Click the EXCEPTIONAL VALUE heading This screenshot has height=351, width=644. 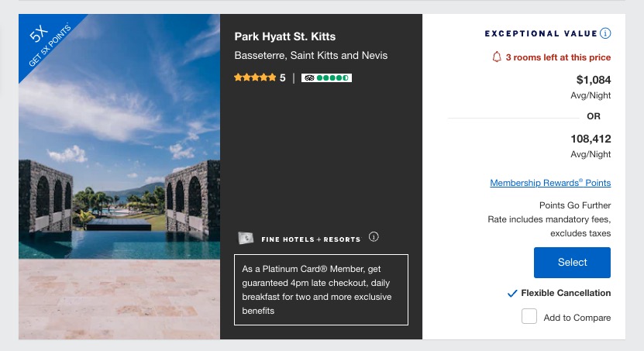pyautogui.click(x=541, y=33)
